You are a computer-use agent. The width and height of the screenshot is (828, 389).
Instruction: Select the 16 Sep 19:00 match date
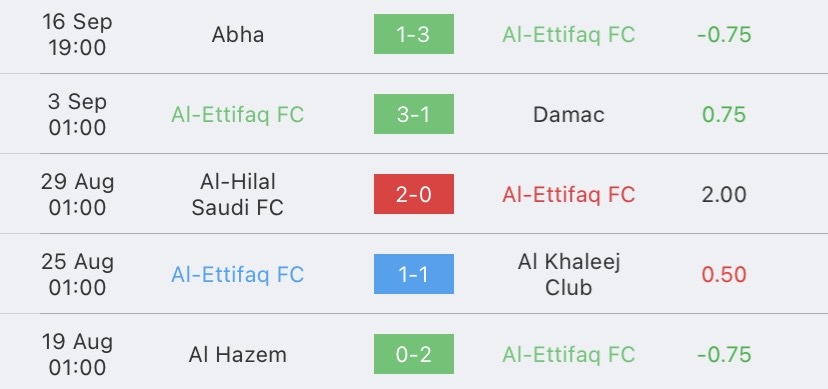(77, 35)
